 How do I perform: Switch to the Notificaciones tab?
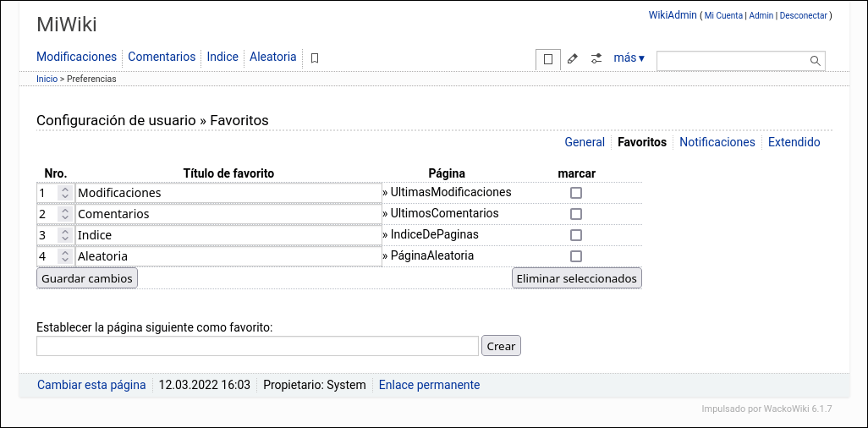coord(717,142)
